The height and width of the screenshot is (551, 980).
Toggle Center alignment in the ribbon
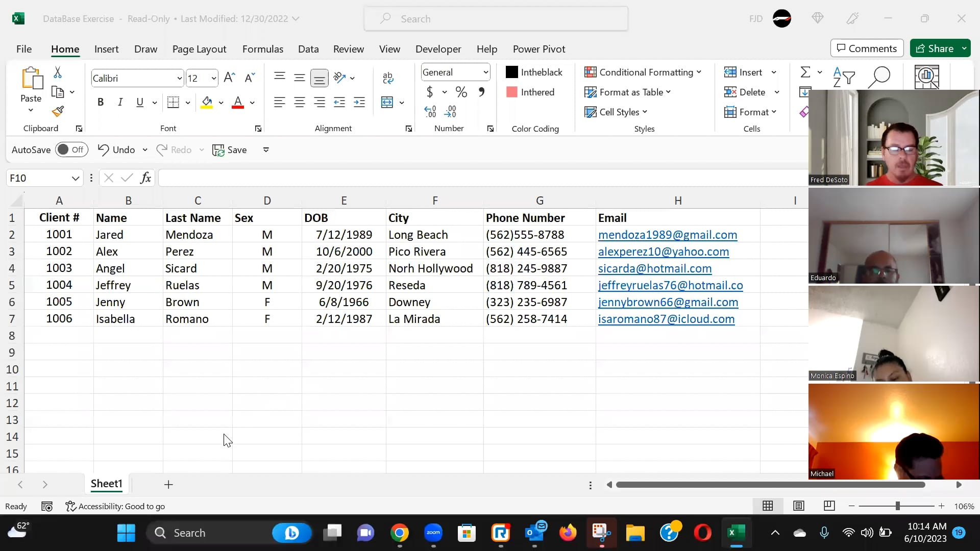[300, 102]
